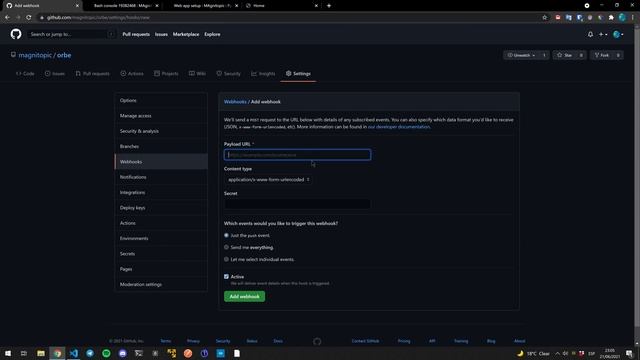Switch to Visual Studio Code in taskbar
This screenshot has width=640, height=360.
[73, 353]
